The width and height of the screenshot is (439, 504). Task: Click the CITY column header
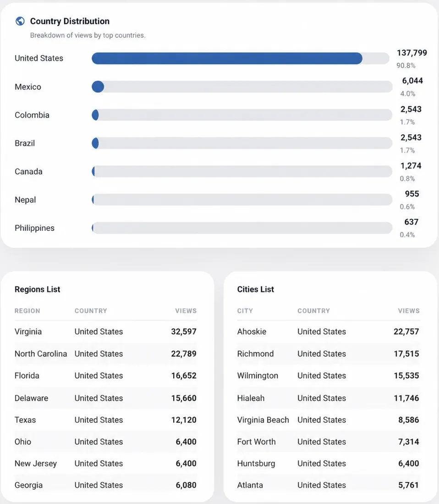click(245, 311)
